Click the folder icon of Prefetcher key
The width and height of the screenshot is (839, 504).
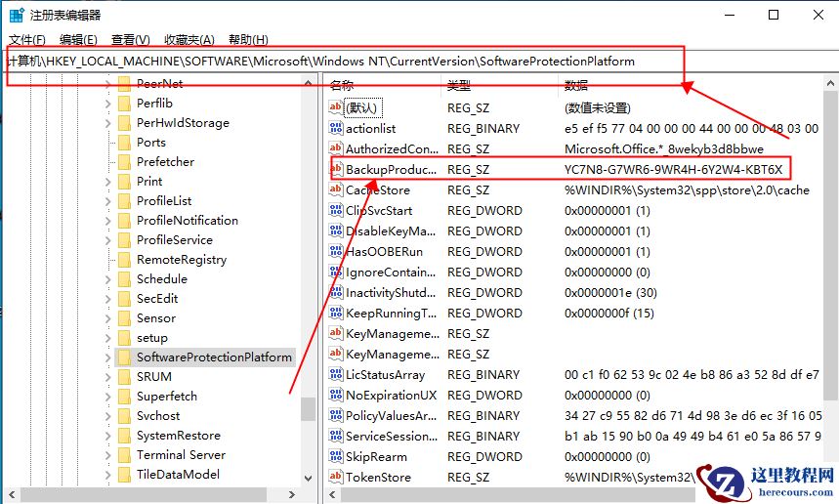point(124,161)
